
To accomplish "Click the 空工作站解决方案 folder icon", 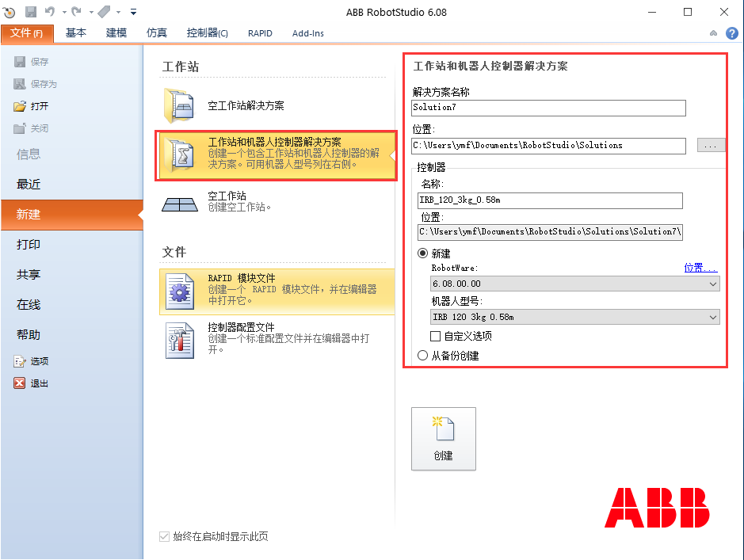I will pos(179,105).
